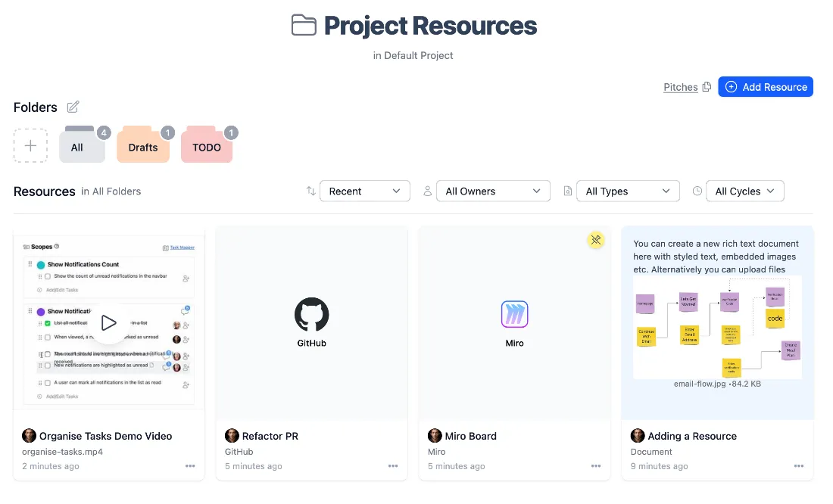
Task: Open the Miro Board title
Action: [x=471, y=436]
